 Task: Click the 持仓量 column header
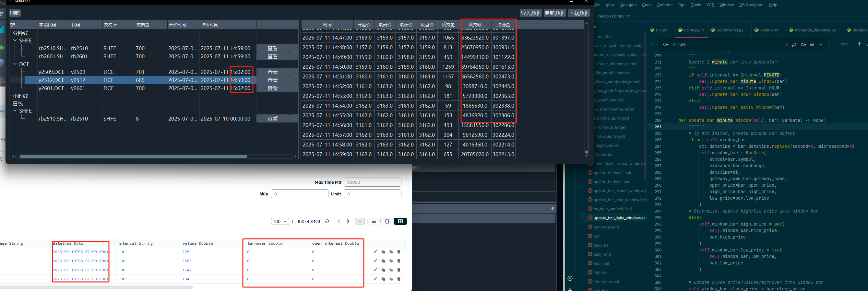pyautogui.click(x=504, y=25)
